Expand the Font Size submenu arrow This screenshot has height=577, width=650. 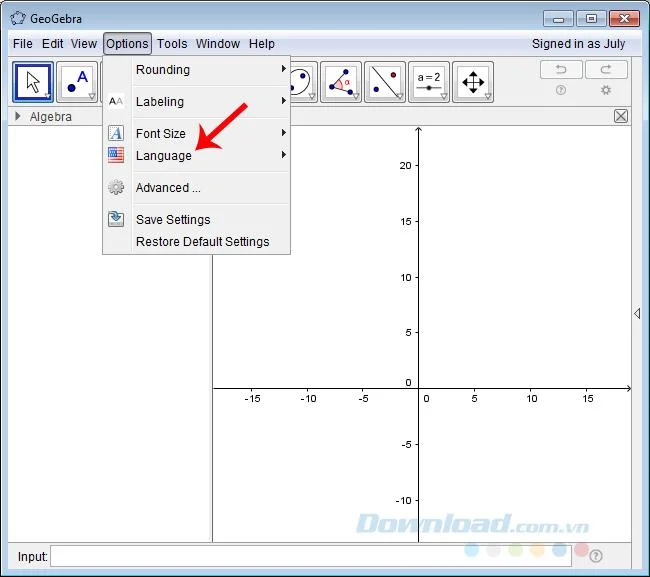tap(284, 133)
